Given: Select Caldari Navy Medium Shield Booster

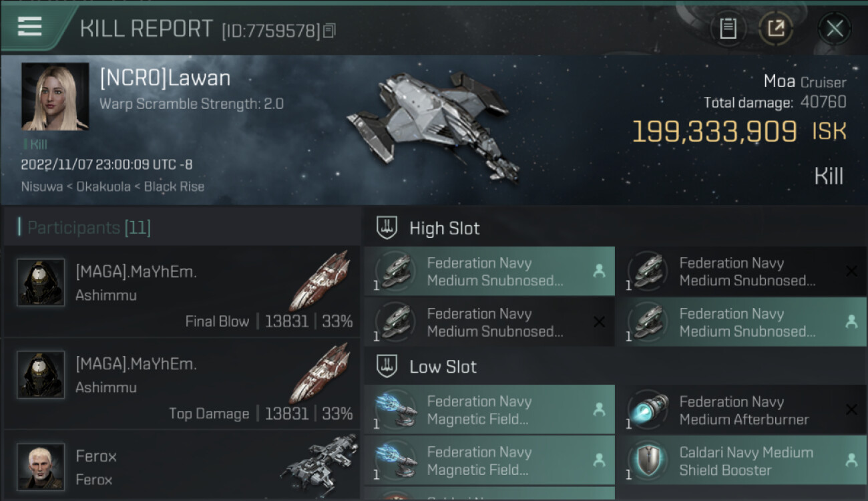Looking at the screenshot, I should (744, 461).
